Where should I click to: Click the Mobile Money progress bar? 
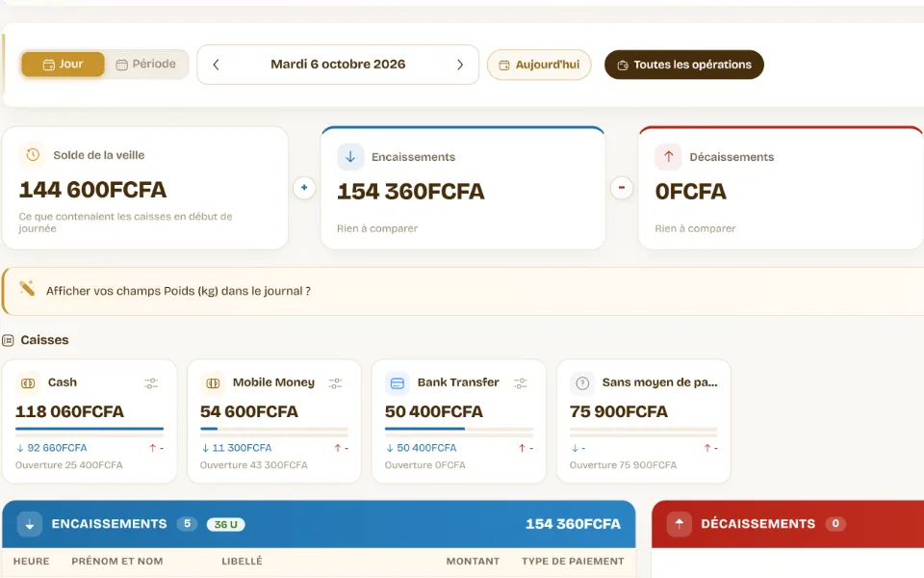274,429
